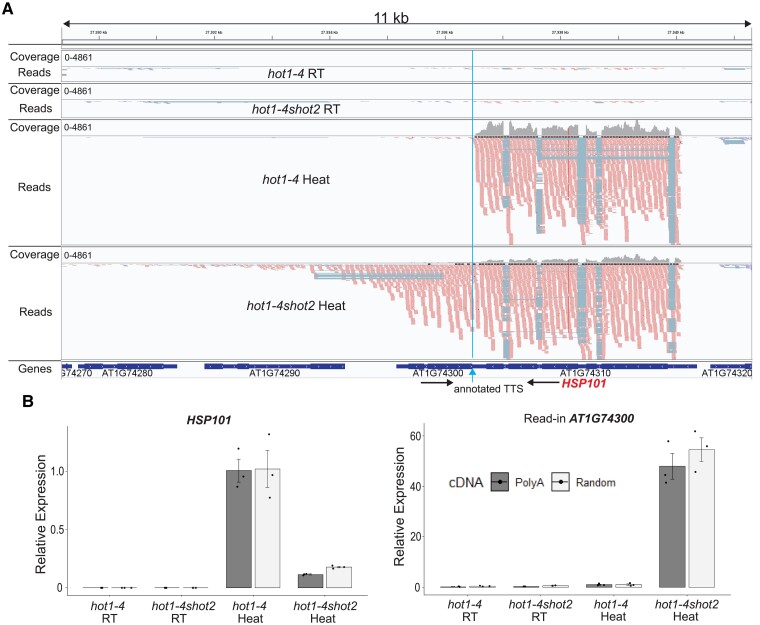Image resolution: width=760 pixels, height=625 pixels.
Task: Click the 20 tick on Read-in y-axis
Action: [415, 537]
